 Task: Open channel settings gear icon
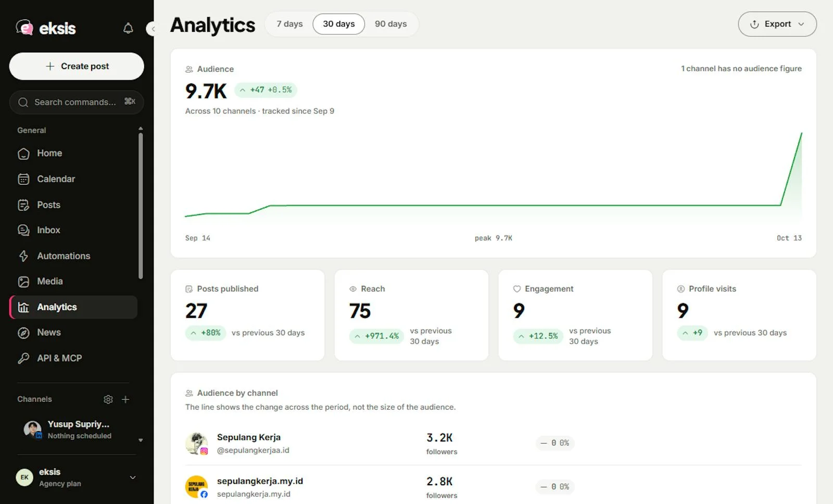point(108,399)
